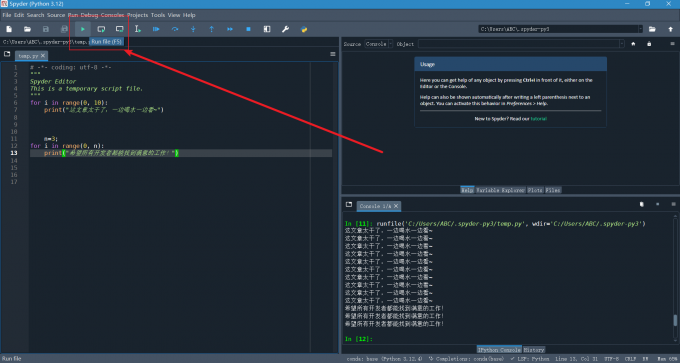
Task: Click the Line 13, Col 31 status
Action: coord(577,359)
